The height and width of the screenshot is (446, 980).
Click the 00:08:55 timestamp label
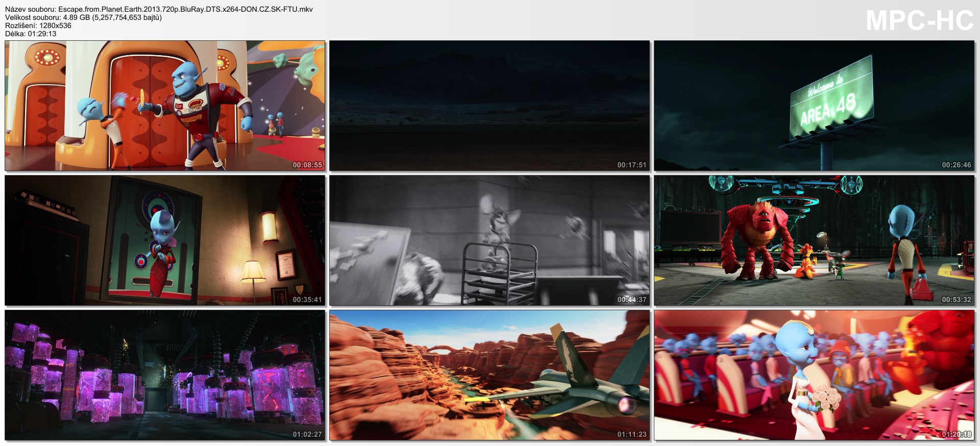pos(307,165)
